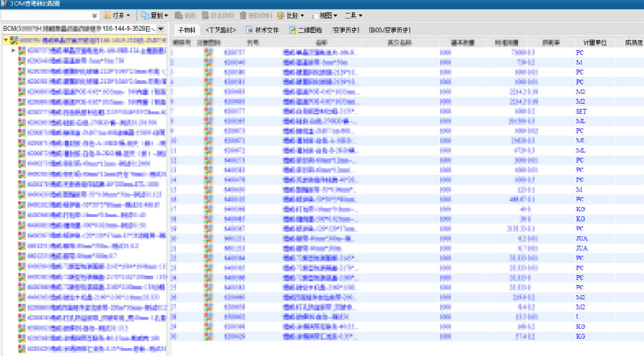Screen dimensions: 644x356
Task: Switch to the 技术文件 tab
Action: 262,30
